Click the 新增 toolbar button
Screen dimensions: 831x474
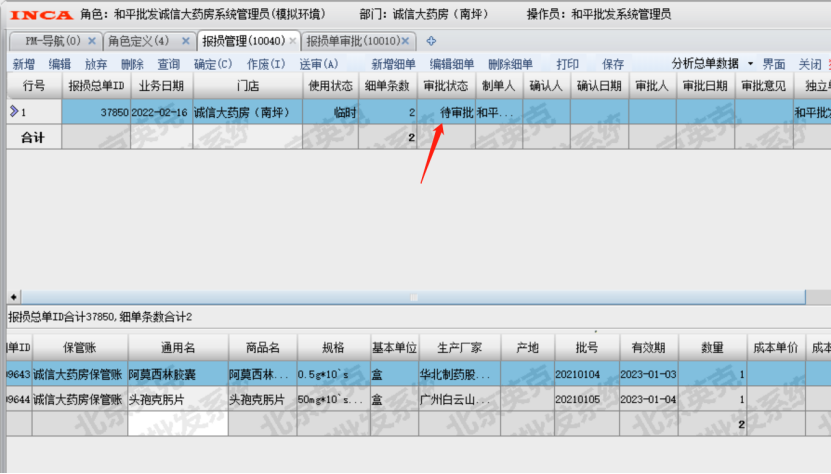24,64
